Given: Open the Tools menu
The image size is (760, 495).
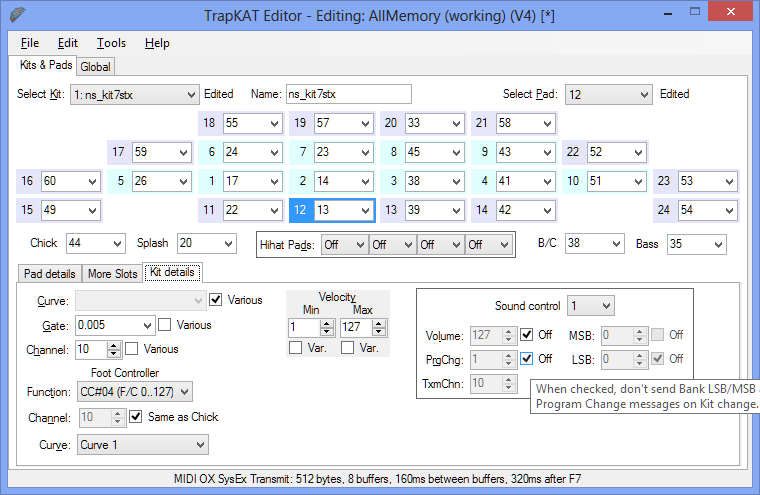Looking at the screenshot, I should (x=111, y=43).
